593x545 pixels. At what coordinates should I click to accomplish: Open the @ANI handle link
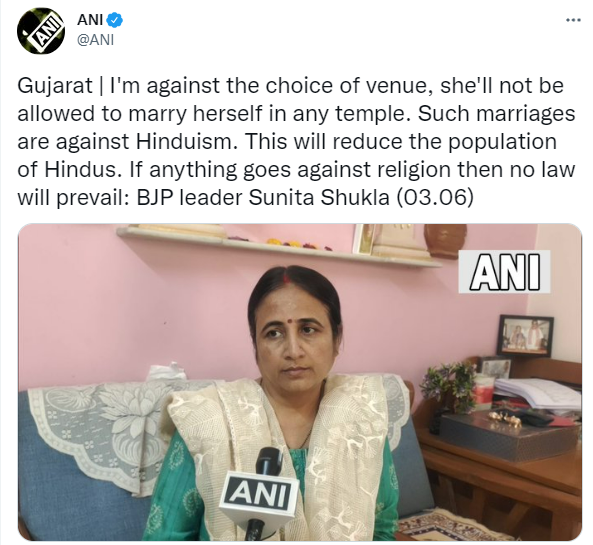(95, 40)
